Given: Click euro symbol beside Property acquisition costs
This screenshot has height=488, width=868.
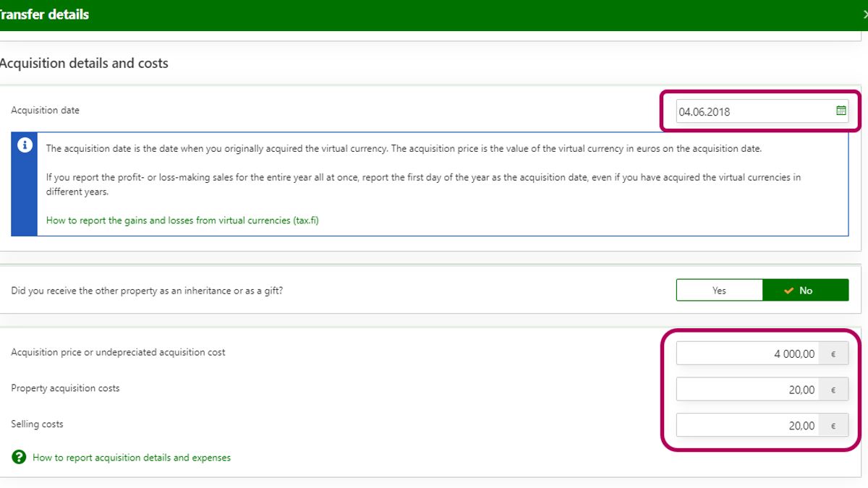Looking at the screenshot, I should pos(833,390).
